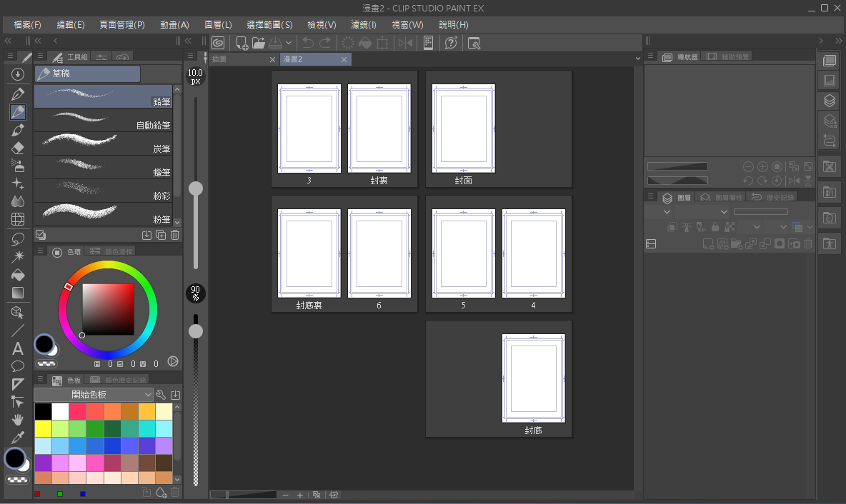Select the 封面 cover page thumbnail
The height and width of the screenshot is (504, 846).
[x=464, y=128]
